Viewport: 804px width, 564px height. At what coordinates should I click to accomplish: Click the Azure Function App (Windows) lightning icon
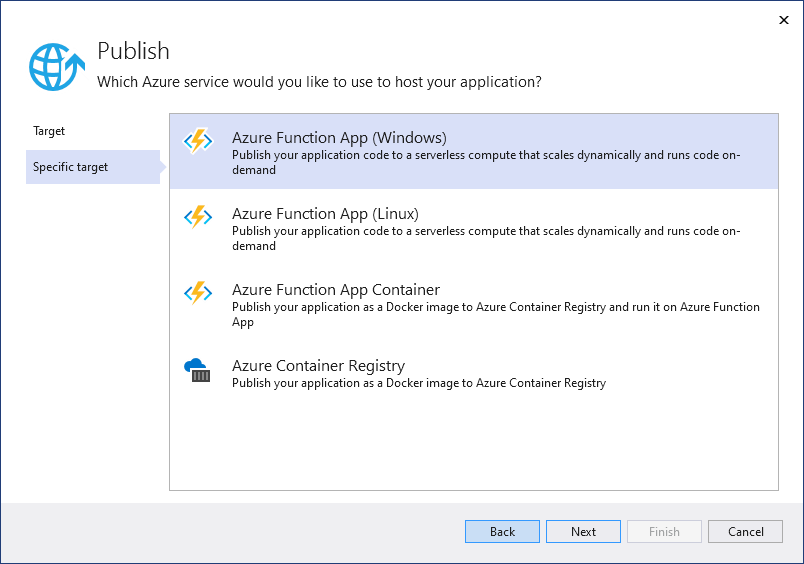click(198, 141)
